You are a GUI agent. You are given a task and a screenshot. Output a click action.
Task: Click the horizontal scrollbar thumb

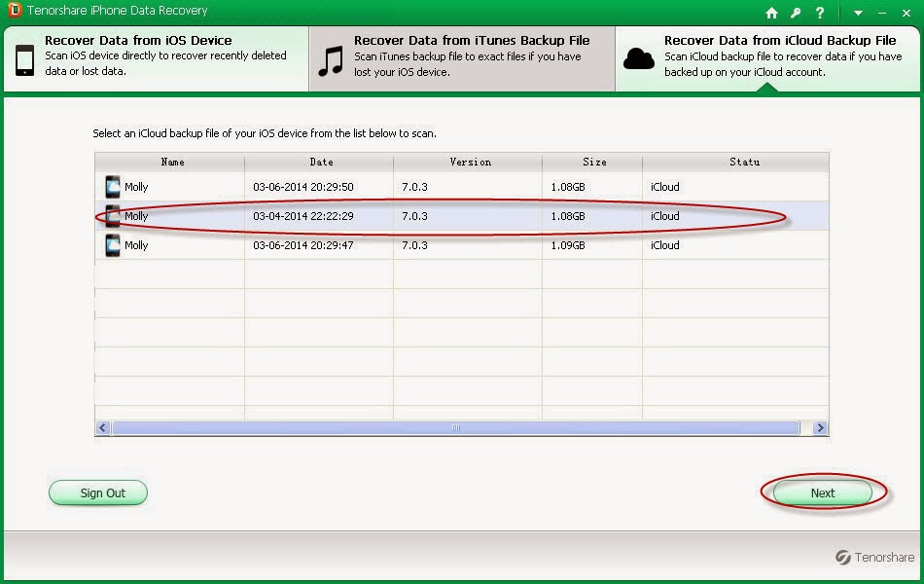[455, 427]
